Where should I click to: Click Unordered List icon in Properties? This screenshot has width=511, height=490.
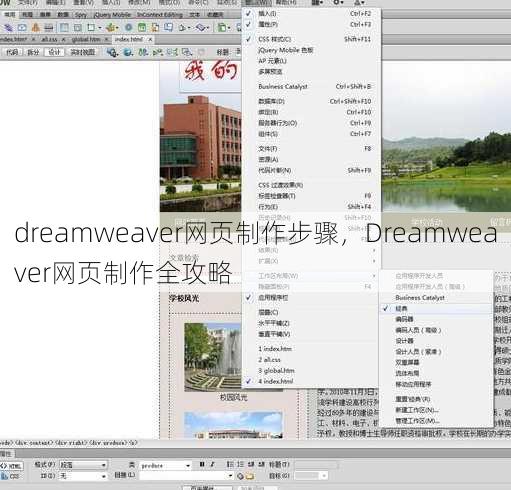pos(230,464)
